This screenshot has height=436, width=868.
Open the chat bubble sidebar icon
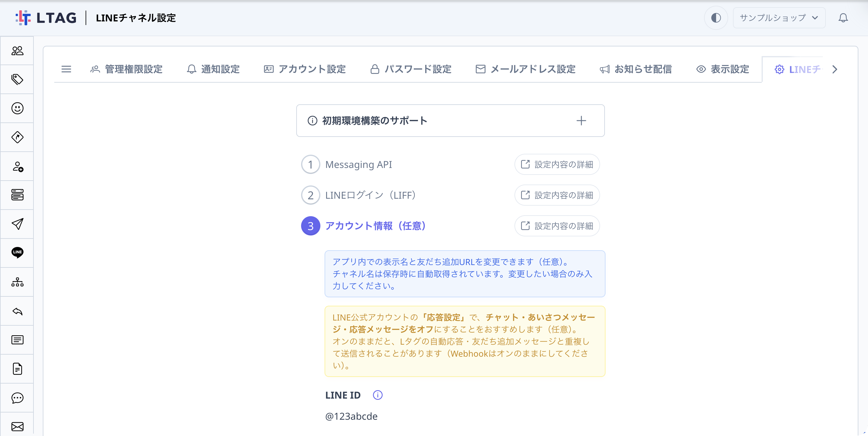click(x=17, y=398)
